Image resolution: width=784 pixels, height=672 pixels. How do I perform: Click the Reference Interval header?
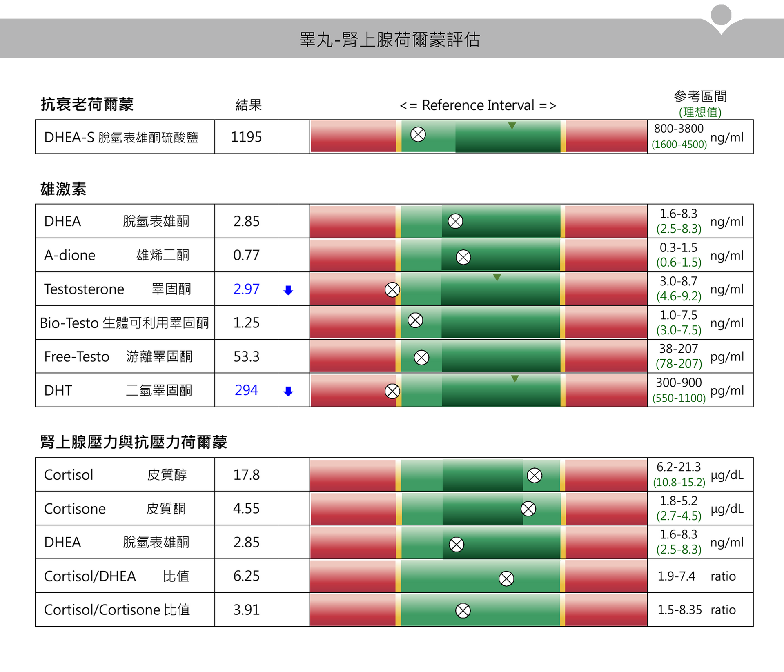click(478, 105)
